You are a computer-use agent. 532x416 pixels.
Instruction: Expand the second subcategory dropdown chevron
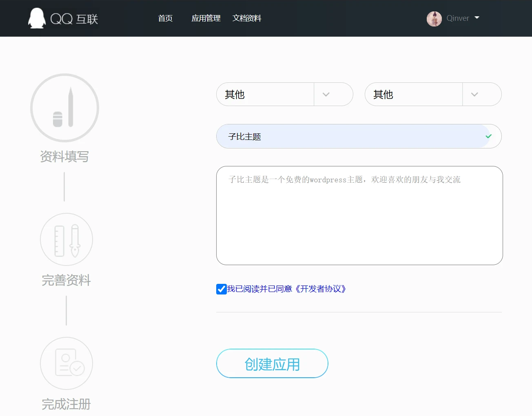click(x=474, y=95)
